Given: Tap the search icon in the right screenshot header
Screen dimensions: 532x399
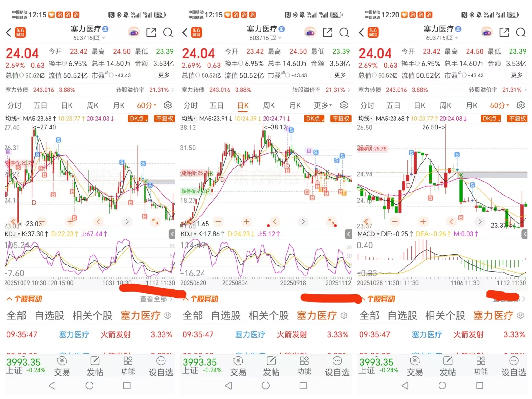Looking at the screenshot, I should 521,32.
